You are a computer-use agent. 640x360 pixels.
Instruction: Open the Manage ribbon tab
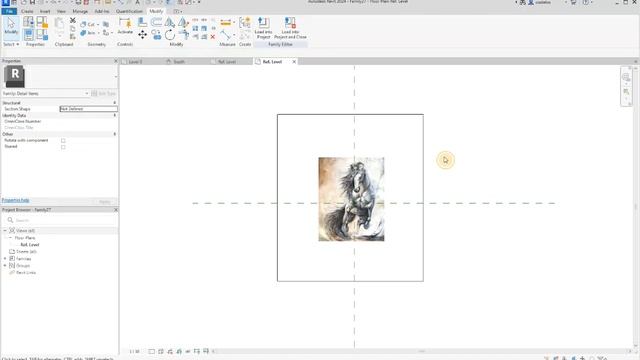coord(80,11)
